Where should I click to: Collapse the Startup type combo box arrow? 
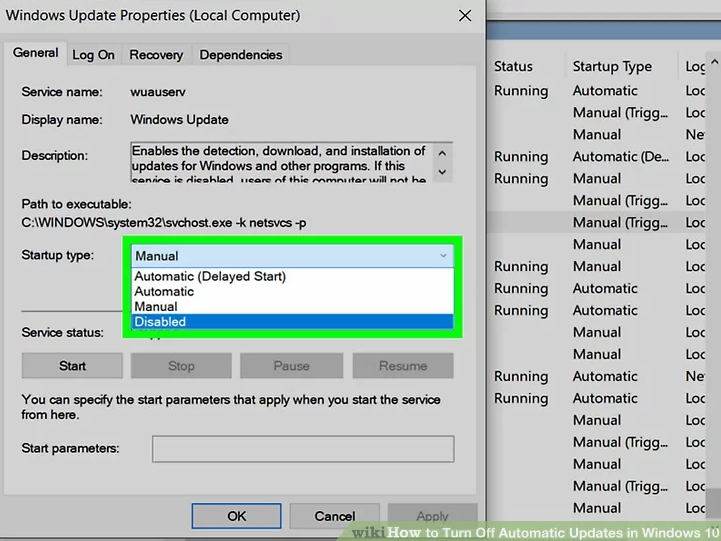point(443,256)
